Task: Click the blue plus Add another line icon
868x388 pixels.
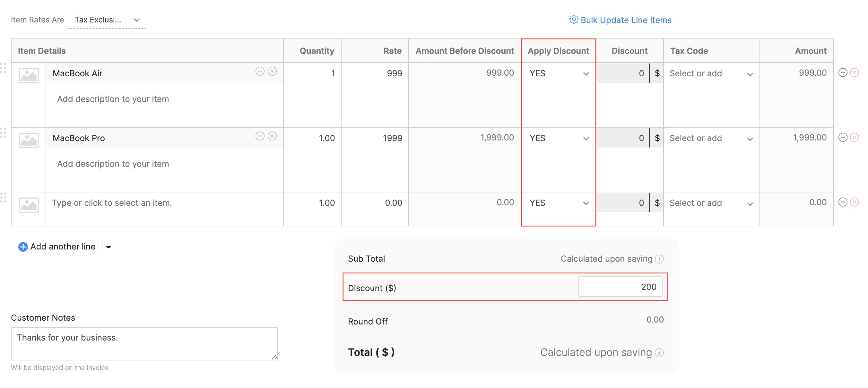Action: (23, 247)
